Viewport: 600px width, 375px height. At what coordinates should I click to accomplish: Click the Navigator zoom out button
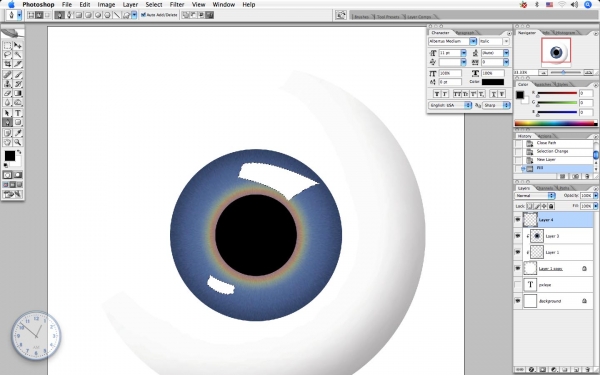[x=543, y=72]
